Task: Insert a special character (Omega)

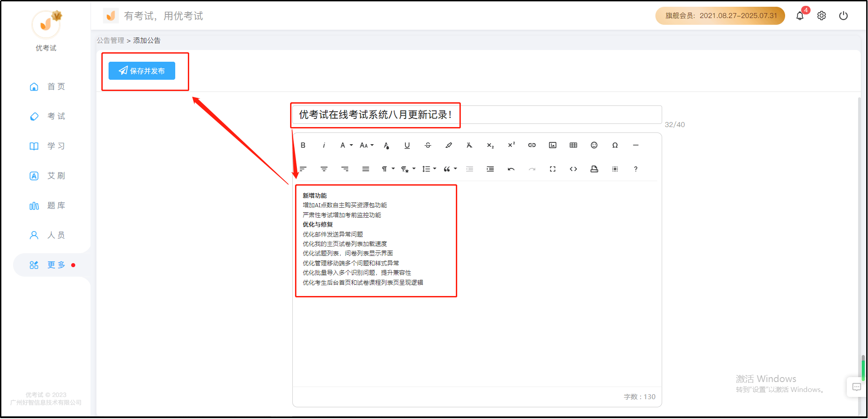Action: pos(615,145)
